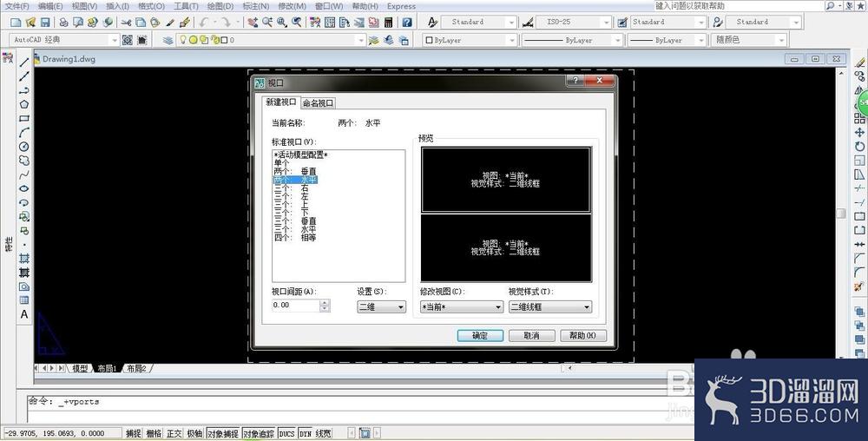Switch to the 模型 layout tab
Viewport: 868px width, 441px height.
pyautogui.click(x=80, y=369)
